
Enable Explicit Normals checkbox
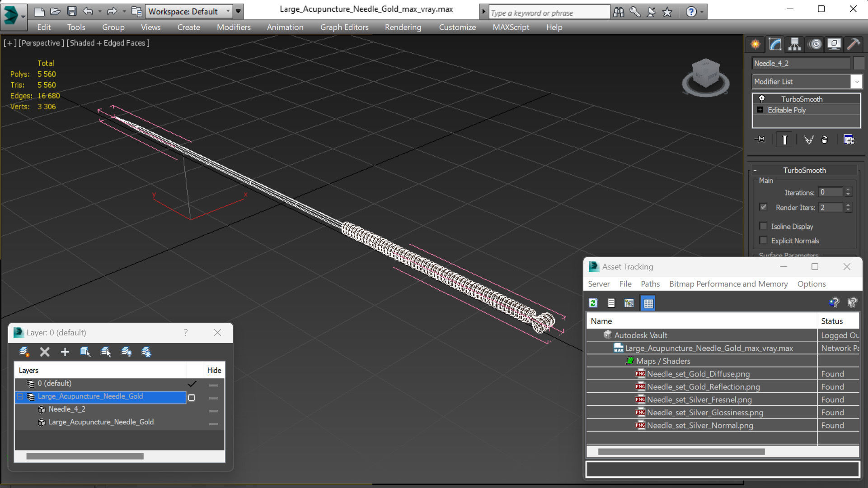click(x=763, y=241)
